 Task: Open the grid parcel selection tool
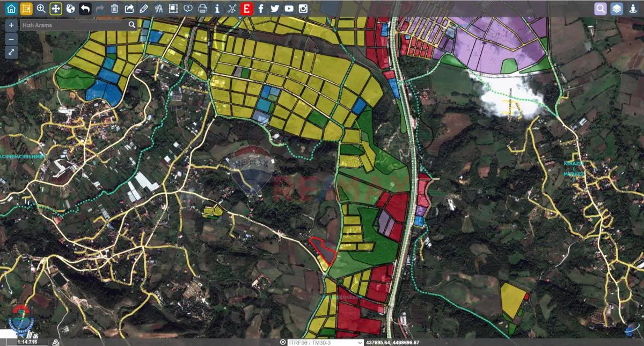coord(26,9)
